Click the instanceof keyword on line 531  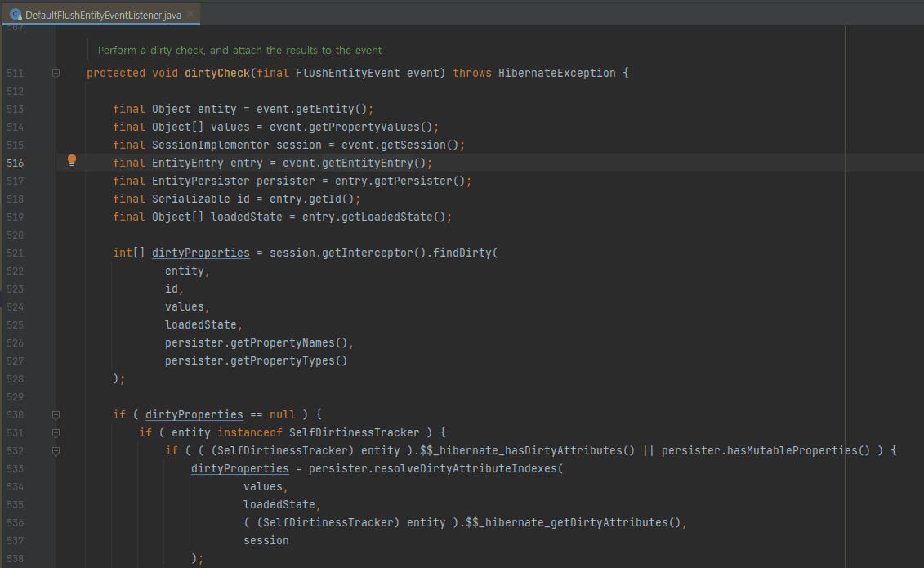point(250,433)
